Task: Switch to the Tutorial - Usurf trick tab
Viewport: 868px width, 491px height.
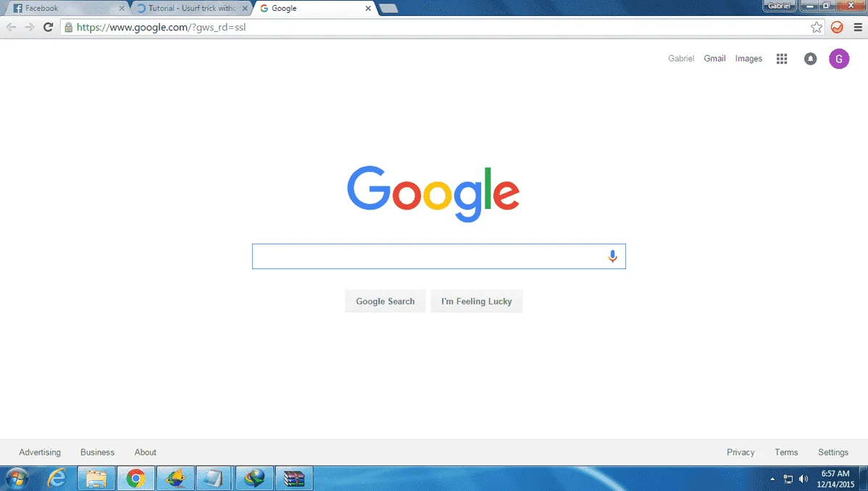Action: 191,8
